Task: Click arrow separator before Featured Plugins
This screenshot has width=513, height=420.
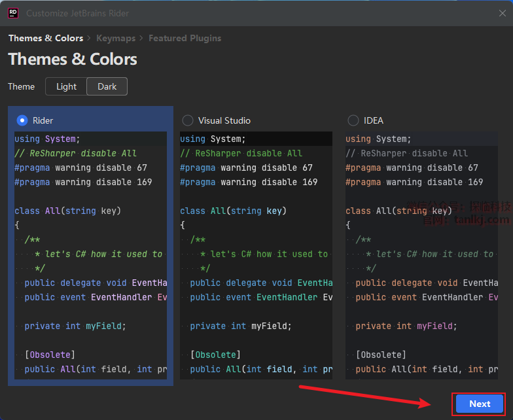Action: [x=142, y=38]
